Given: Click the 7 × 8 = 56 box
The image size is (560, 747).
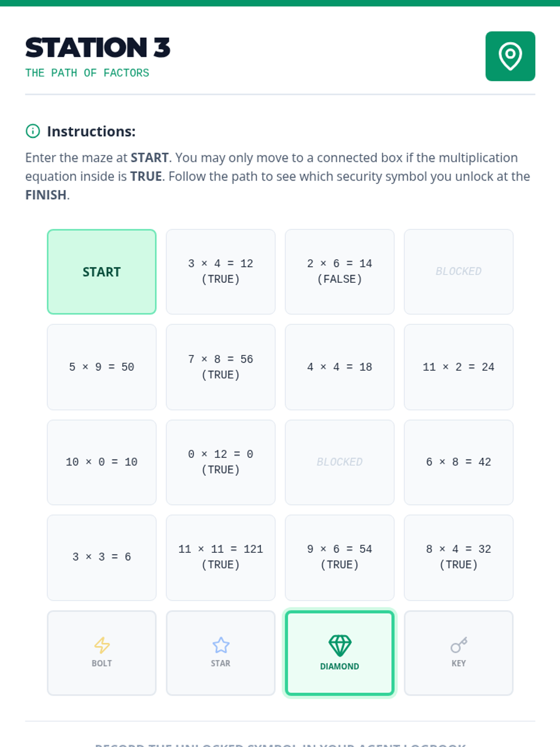Looking at the screenshot, I should 221,367.
